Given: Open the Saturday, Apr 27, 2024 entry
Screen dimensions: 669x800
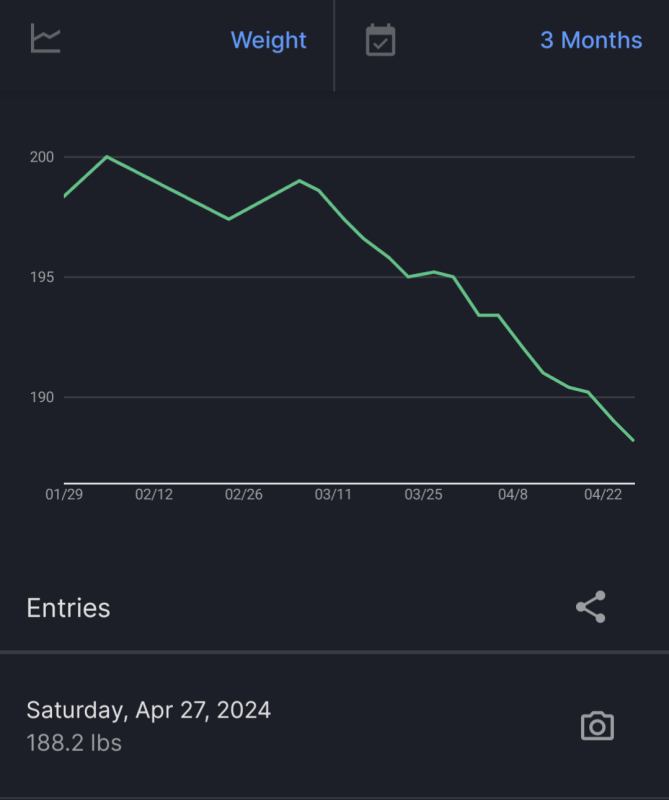Looking at the screenshot, I should (148, 710).
